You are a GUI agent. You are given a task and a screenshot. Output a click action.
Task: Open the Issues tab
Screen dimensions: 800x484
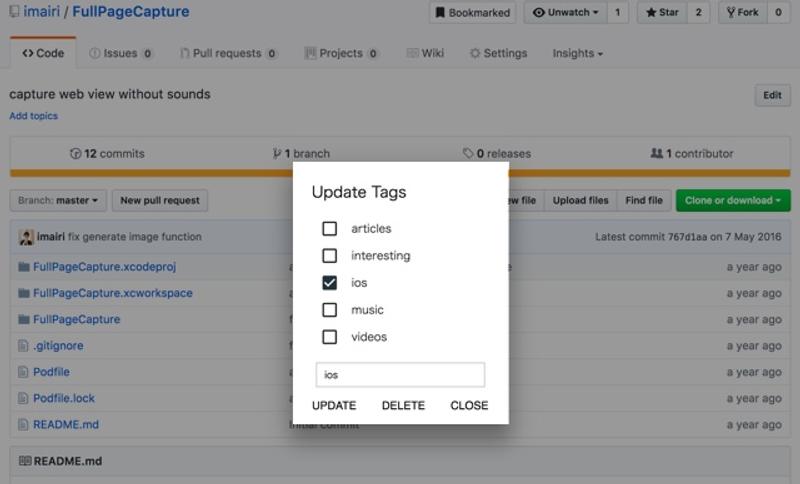[x=120, y=53]
